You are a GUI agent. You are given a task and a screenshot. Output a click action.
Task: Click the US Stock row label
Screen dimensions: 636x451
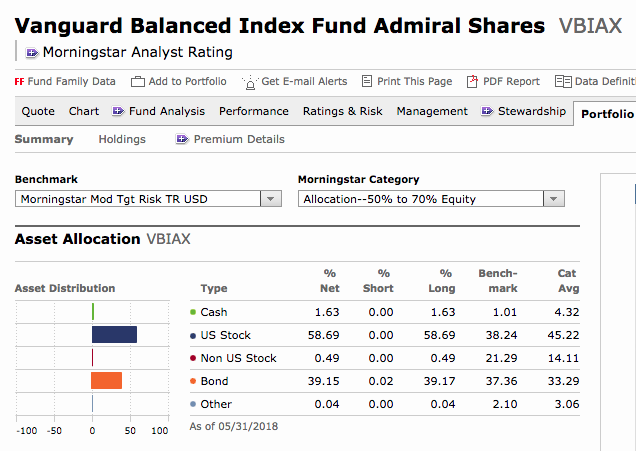pyautogui.click(x=226, y=335)
